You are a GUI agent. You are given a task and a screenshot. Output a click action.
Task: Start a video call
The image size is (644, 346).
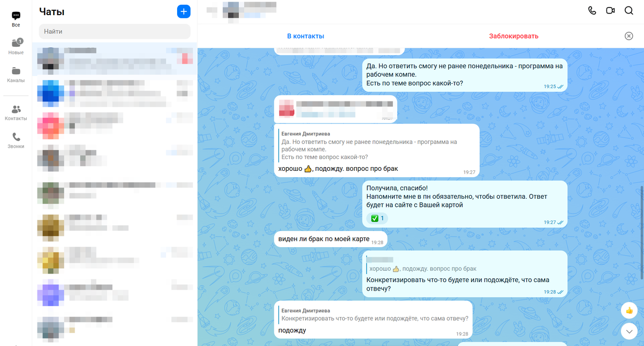[x=610, y=11]
